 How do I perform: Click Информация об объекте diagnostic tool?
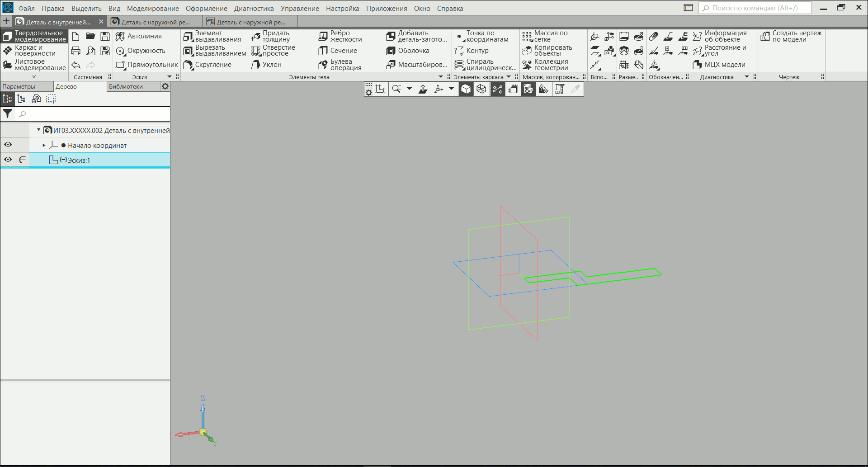coord(720,36)
